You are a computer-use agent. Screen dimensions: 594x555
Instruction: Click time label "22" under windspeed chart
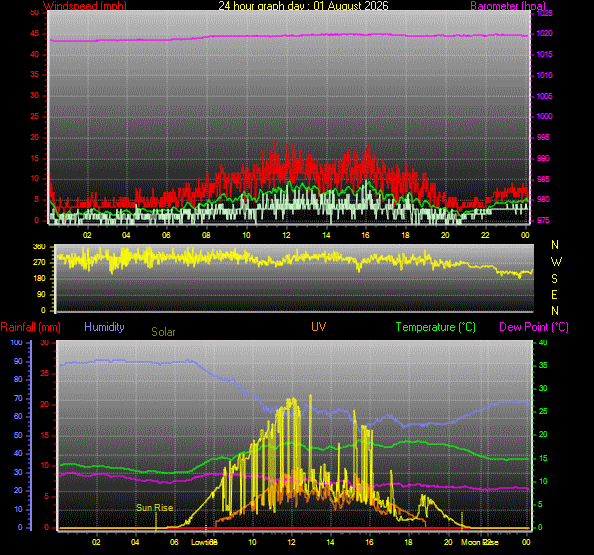click(485, 235)
